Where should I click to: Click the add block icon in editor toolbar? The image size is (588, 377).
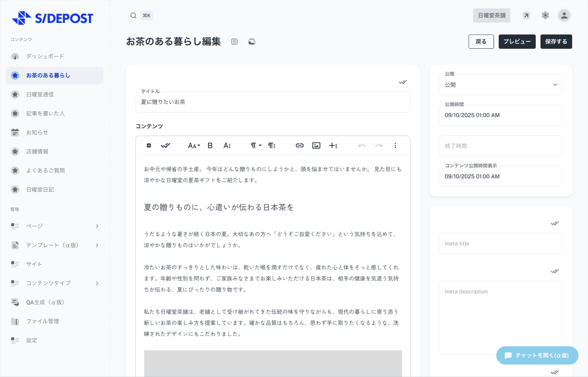[x=149, y=145]
